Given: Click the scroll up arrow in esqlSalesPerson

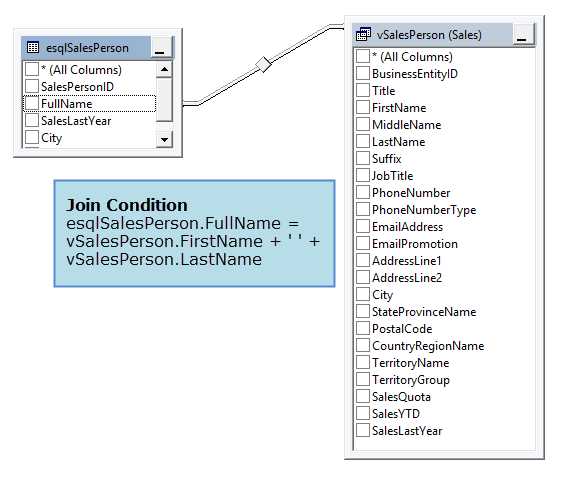Looking at the screenshot, I should point(164,69).
